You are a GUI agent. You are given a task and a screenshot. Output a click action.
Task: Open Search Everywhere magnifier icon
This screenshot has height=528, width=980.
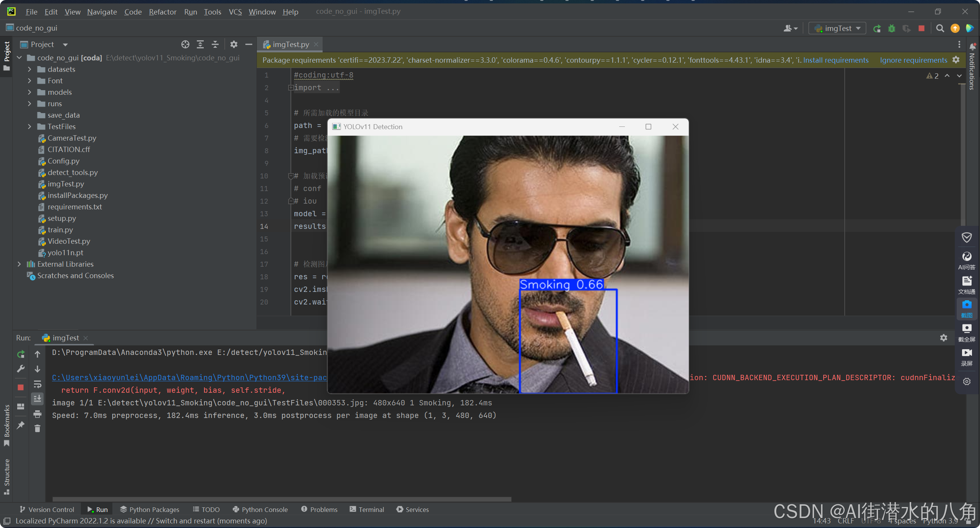point(940,28)
